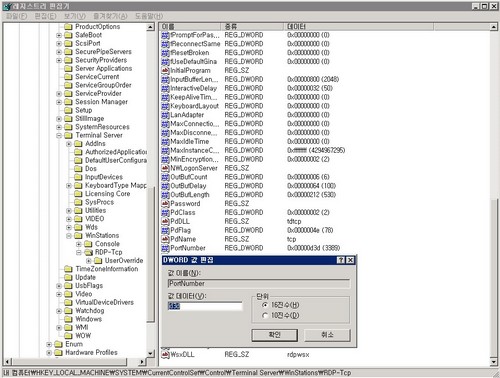
Task: Click the RDP-Tcp open folder icon
Action: [88, 252]
